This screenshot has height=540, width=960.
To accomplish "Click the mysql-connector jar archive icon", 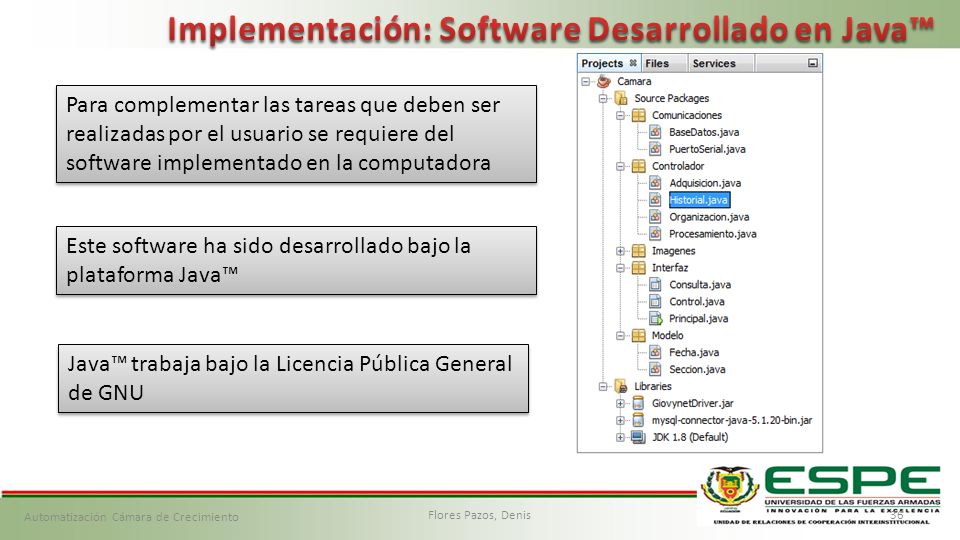I will point(638,420).
